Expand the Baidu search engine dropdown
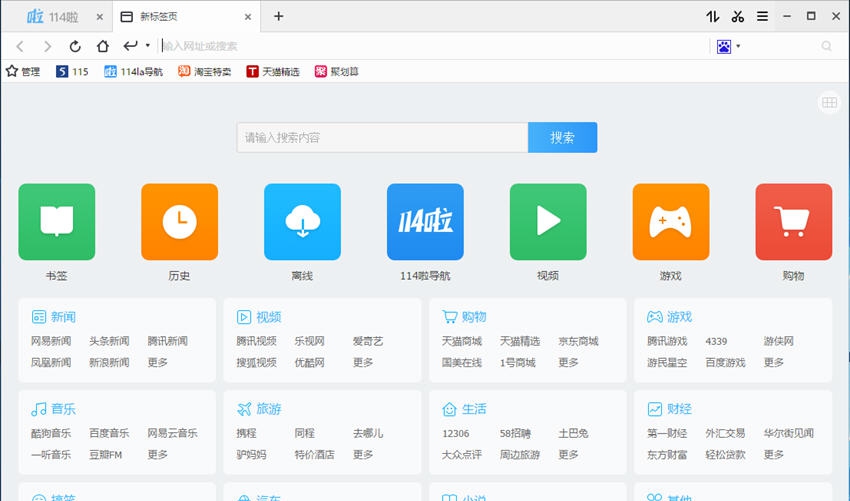The image size is (850, 501). pos(738,46)
